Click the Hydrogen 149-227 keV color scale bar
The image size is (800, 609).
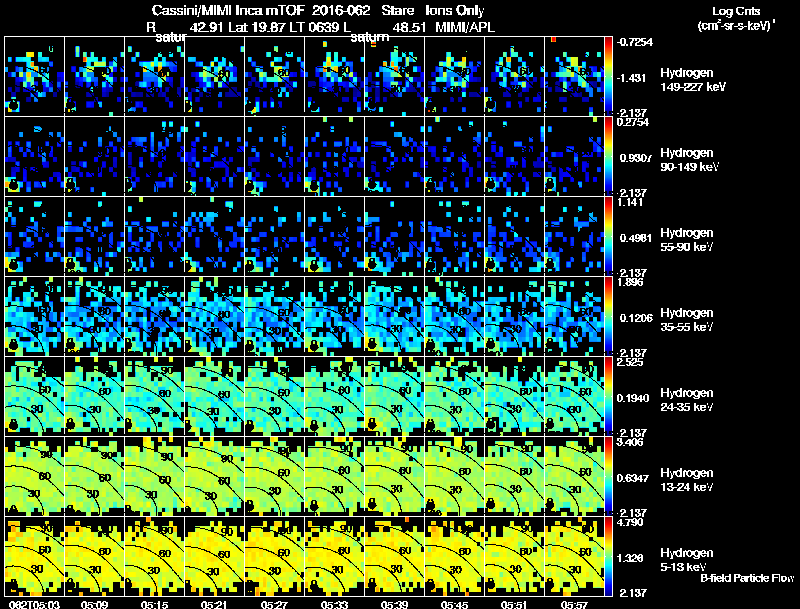click(x=608, y=75)
